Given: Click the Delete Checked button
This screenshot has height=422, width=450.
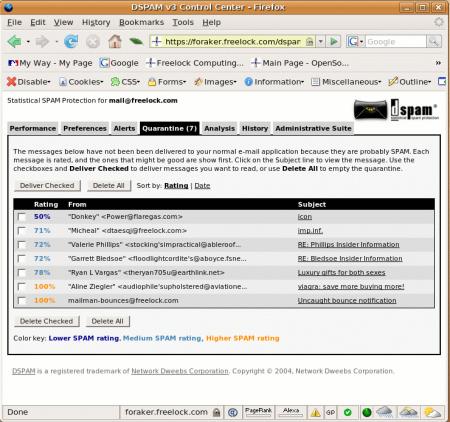Looking at the screenshot, I should click(x=46, y=321).
